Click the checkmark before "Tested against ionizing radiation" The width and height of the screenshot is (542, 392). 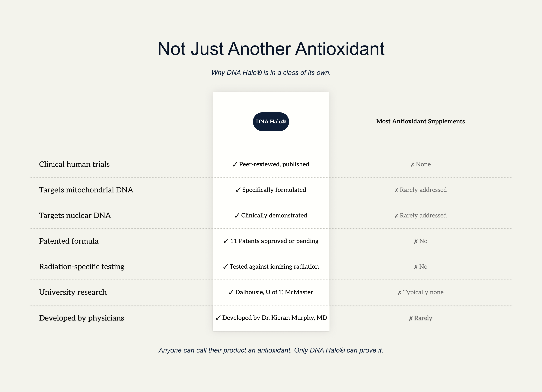coord(225,267)
